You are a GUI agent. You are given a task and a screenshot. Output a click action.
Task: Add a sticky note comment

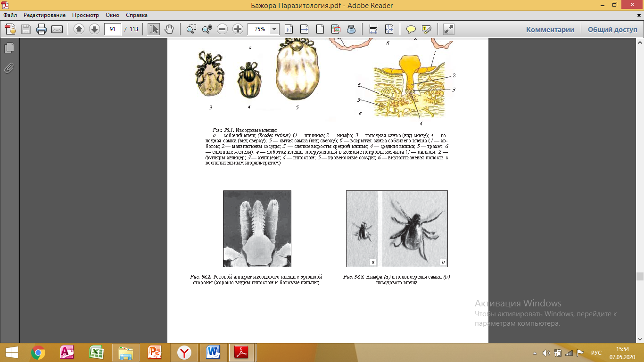click(x=411, y=29)
